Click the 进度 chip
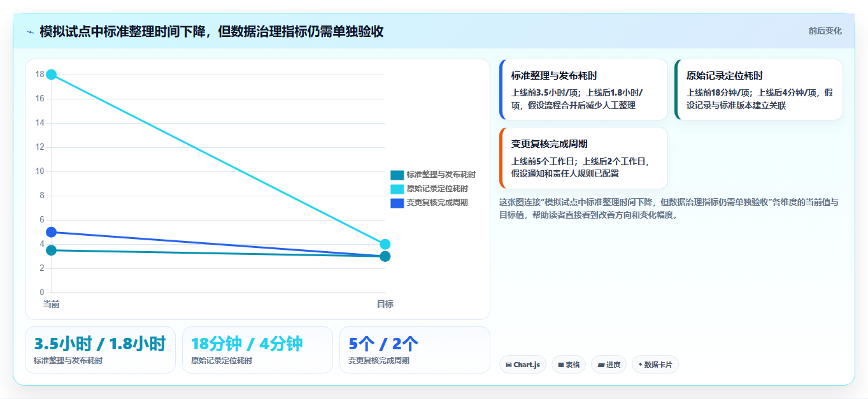Image resolution: width=868 pixels, height=399 pixels. point(609,365)
